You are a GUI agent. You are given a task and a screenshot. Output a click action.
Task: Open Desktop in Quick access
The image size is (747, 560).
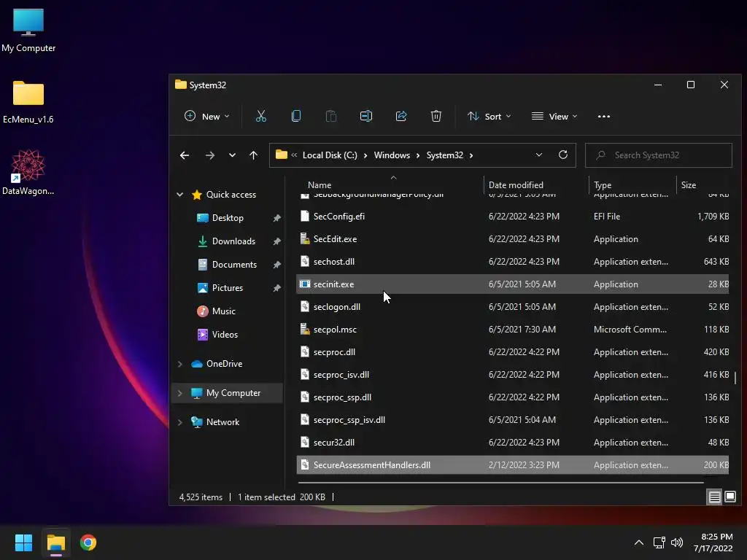[228, 218]
